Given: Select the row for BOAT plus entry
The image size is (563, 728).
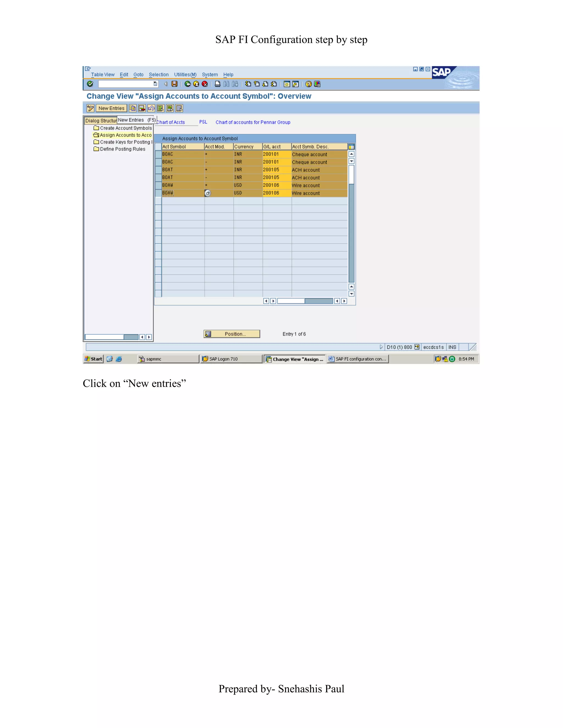Looking at the screenshot, I should coord(158,170).
